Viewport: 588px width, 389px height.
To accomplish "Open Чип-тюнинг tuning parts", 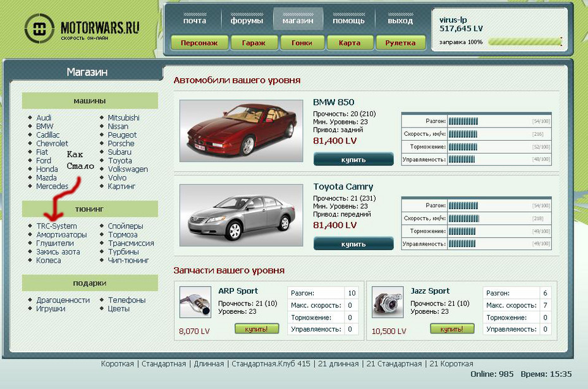I will coord(128,261).
